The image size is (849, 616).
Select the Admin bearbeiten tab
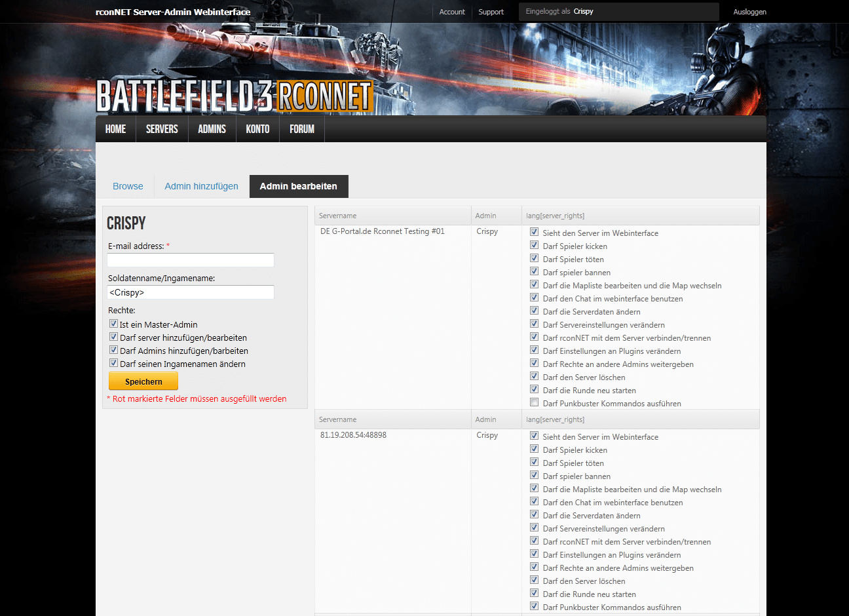298,186
